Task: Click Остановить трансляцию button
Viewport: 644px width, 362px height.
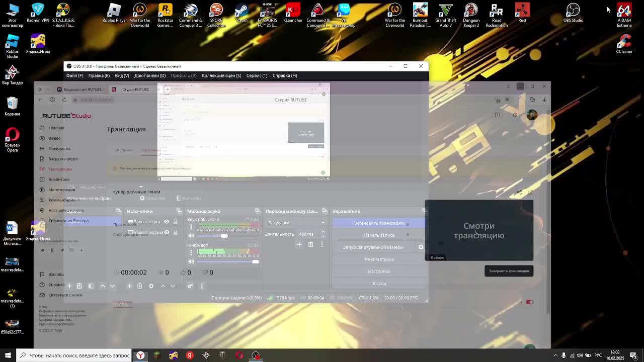Action: click(379, 223)
